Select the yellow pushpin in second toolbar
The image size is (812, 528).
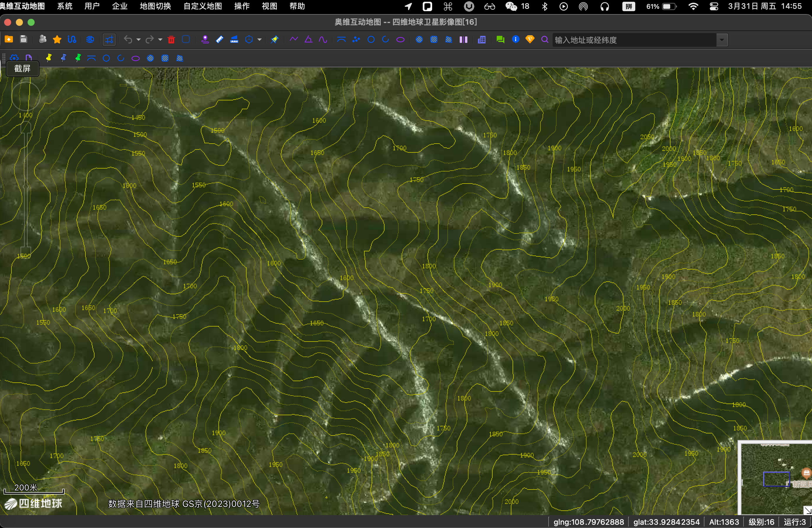click(49, 58)
